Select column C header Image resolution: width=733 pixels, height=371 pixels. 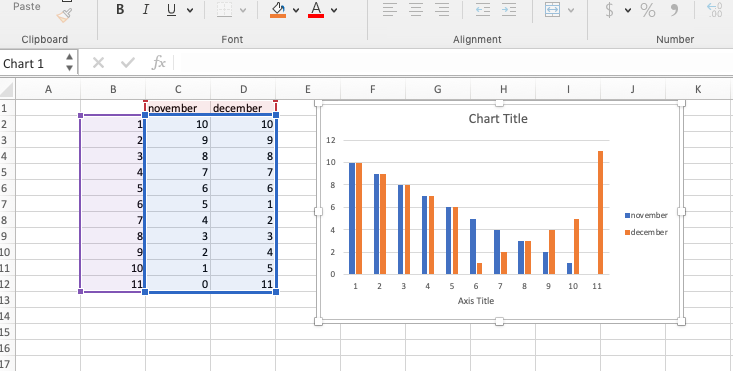pos(178,89)
